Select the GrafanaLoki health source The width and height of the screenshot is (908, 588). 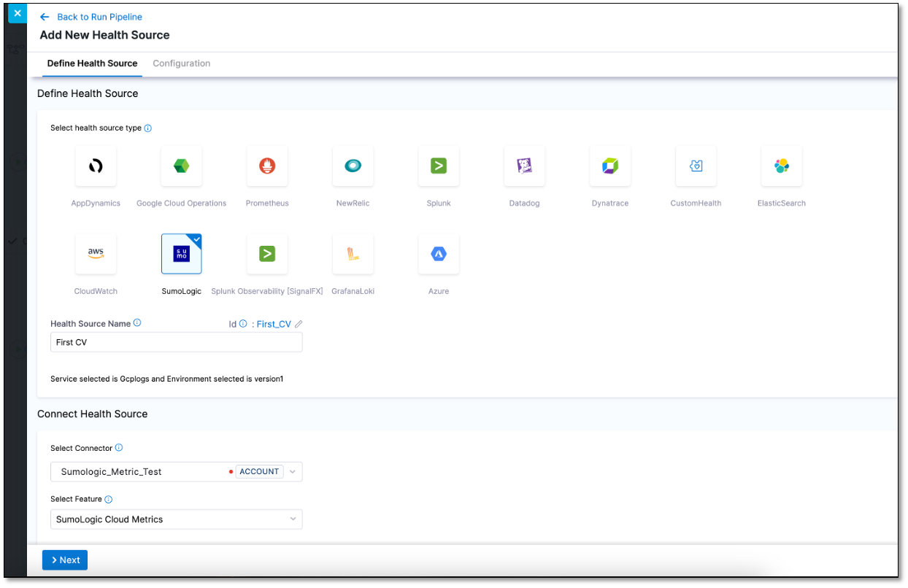(x=353, y=254)
